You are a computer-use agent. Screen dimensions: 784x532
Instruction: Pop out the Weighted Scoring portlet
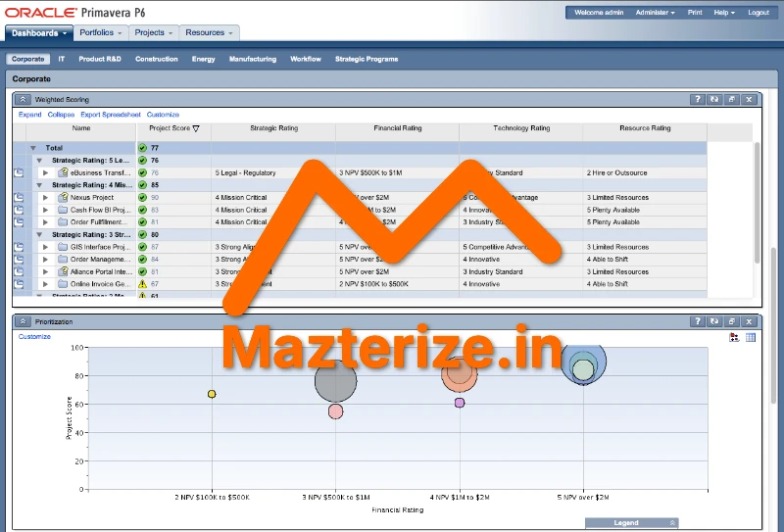pos(731,99)
